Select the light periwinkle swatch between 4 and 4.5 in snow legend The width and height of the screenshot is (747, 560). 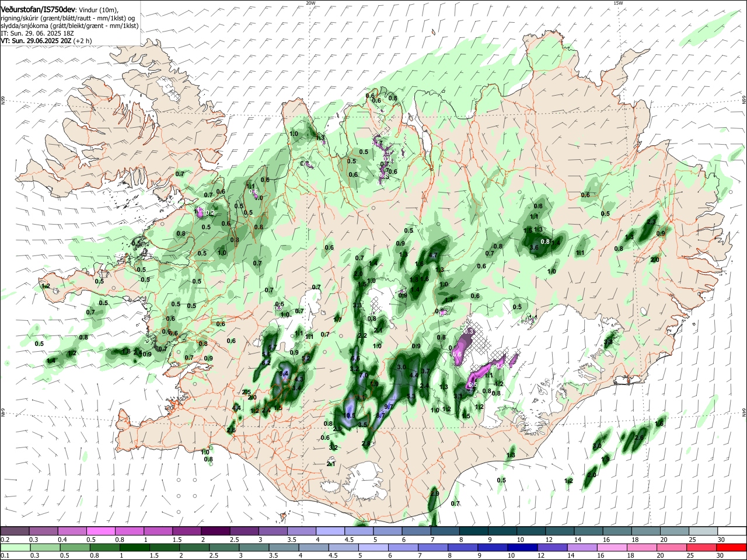[x=330, y=531]
